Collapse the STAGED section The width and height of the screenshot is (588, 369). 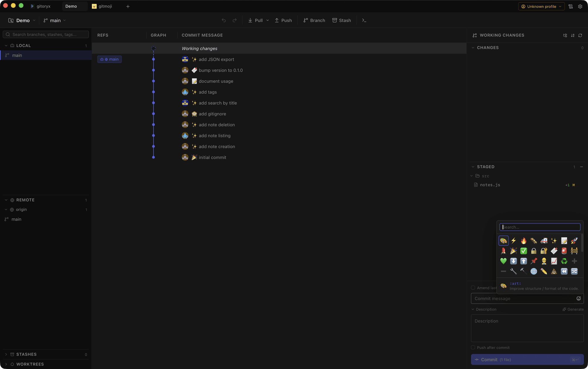[473, 167]
